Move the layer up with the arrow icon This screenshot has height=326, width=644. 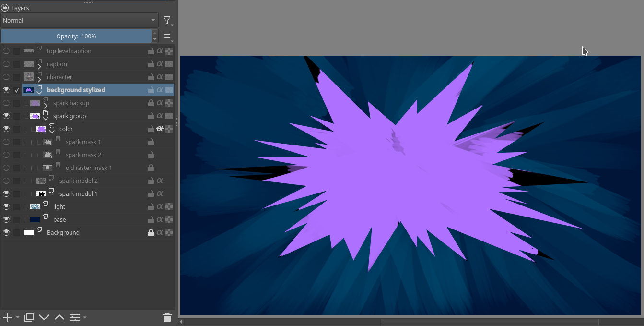click(x=59, y=317)
